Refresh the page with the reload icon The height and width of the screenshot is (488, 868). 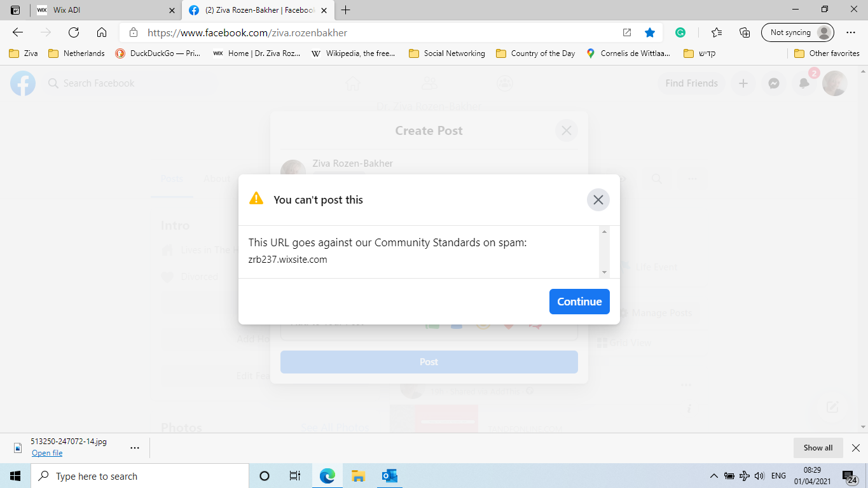click(73, 32)
